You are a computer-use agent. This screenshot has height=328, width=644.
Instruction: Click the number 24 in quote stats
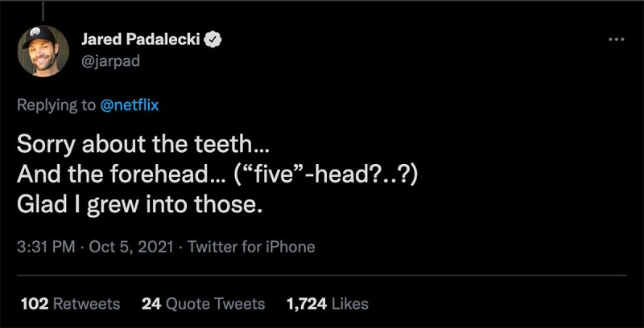[150, 304]
